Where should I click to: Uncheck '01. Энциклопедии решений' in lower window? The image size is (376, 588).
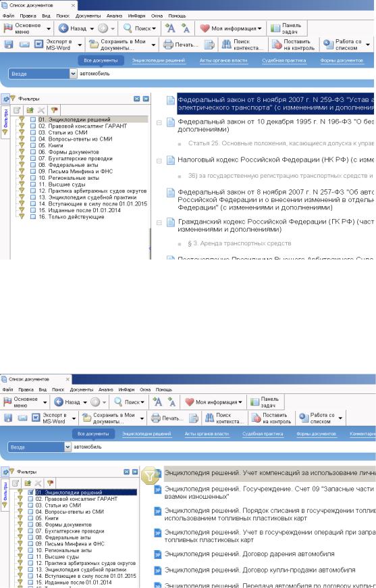(30, 493)
